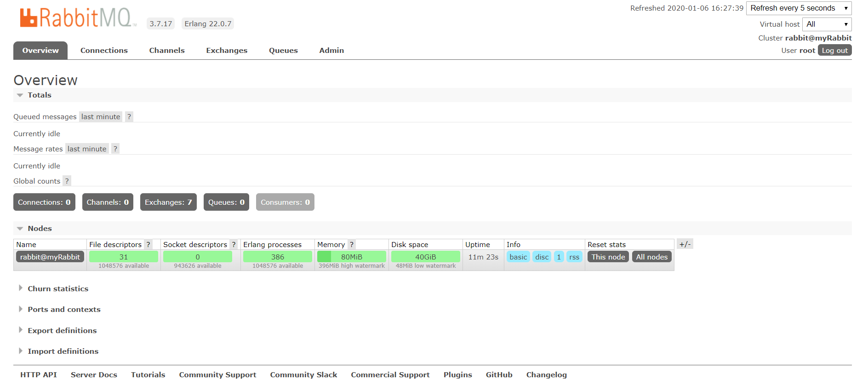Click the 40GiB disk space bar

coord(426,257)
